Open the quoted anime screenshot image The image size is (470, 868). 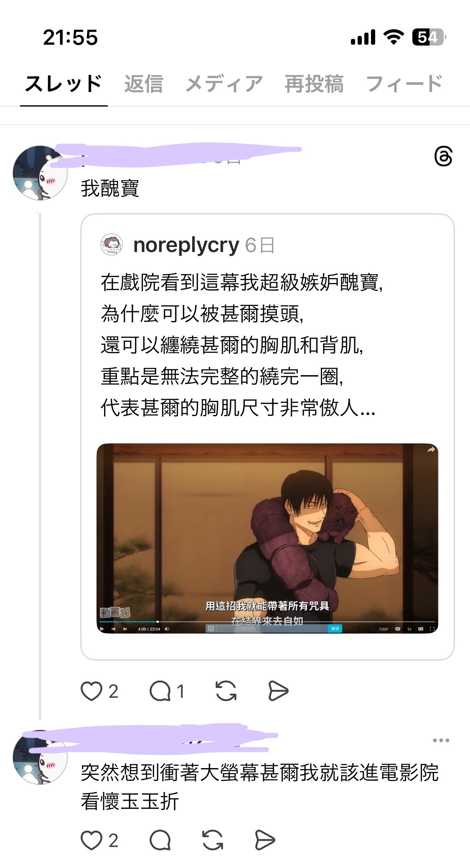pos(267,538)
